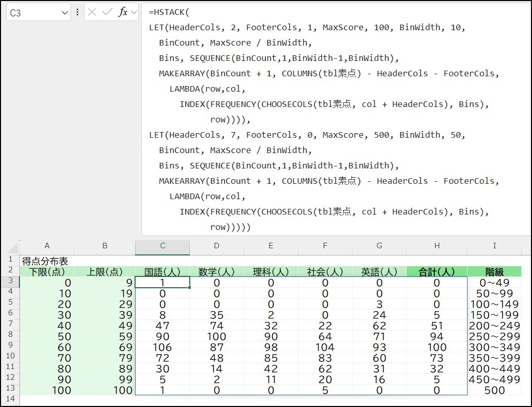Expand the dropdown beside the fx icon
532x407 pixels.
(x=134, y=13)
